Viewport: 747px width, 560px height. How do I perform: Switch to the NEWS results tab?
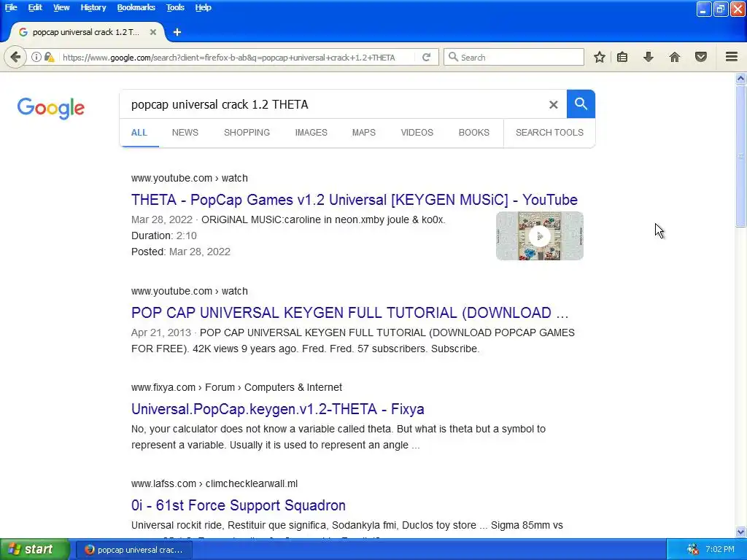185,133
